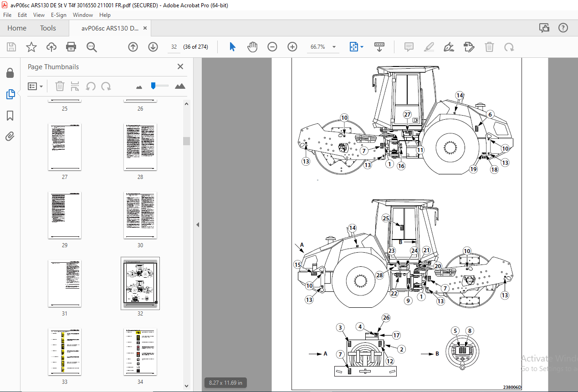Click the upload to cloud icon
The height and width of the screenshot is (392, 578).
[x=51, y=47]
